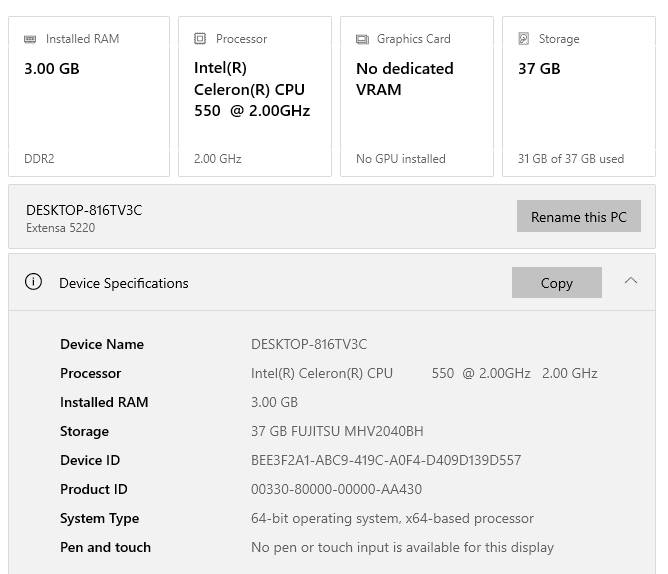Click the 31 GB of 37 GB used text

[x=570, y=159]
